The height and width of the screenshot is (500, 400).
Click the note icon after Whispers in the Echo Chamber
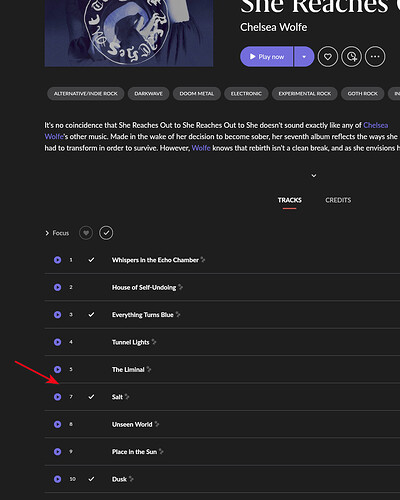click(203, 260)
